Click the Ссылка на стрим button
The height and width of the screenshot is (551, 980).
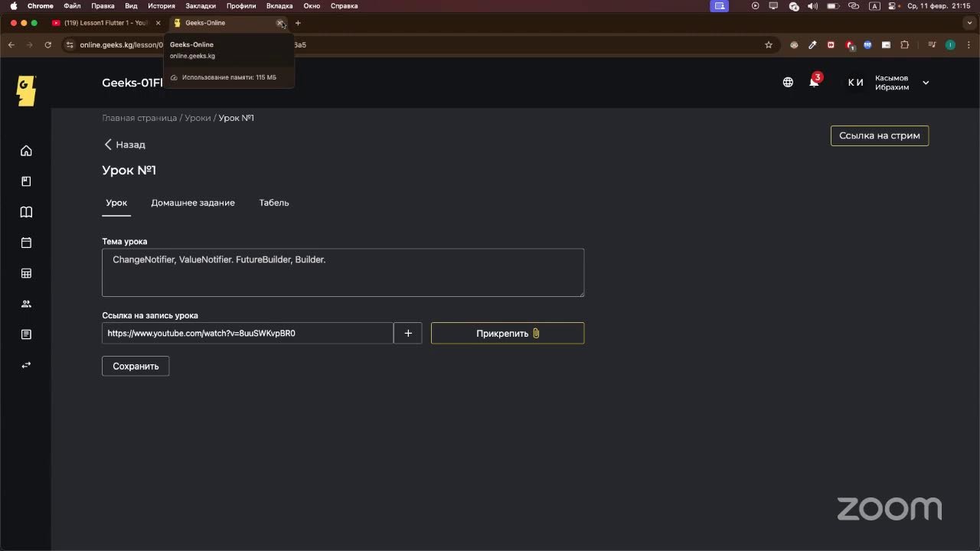(880, 135)
